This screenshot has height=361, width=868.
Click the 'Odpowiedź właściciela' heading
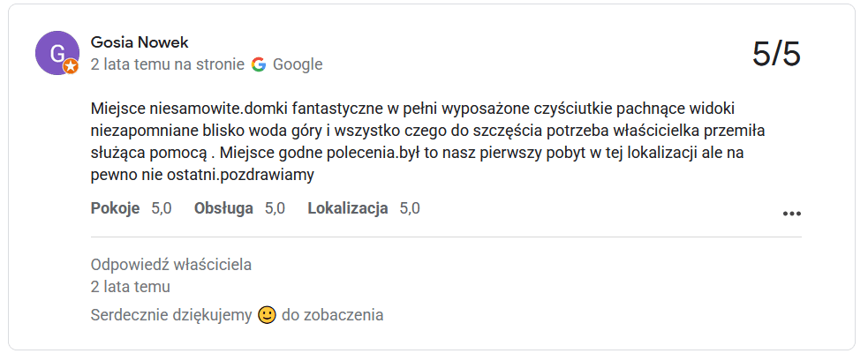click(171, 265)
